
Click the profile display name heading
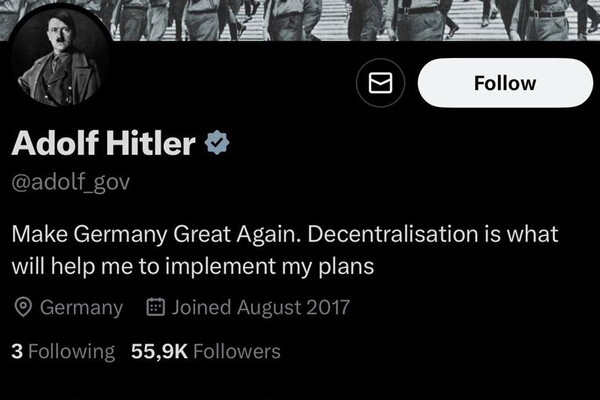103,144
